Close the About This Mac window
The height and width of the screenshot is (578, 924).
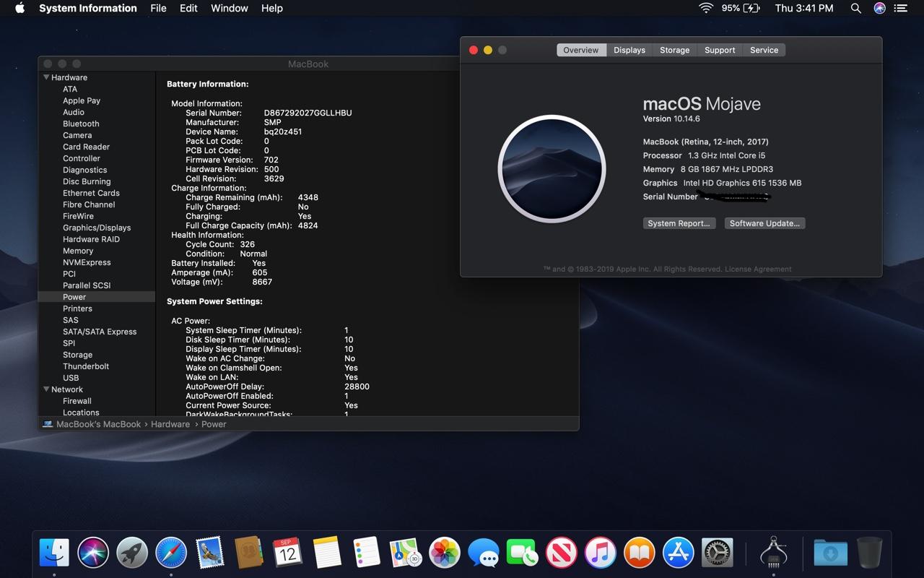coord(474,50)
